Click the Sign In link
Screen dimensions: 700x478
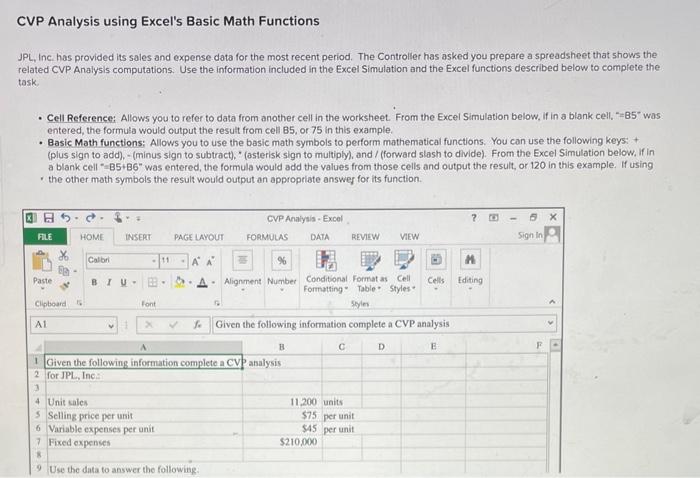(x=530, y=235)
